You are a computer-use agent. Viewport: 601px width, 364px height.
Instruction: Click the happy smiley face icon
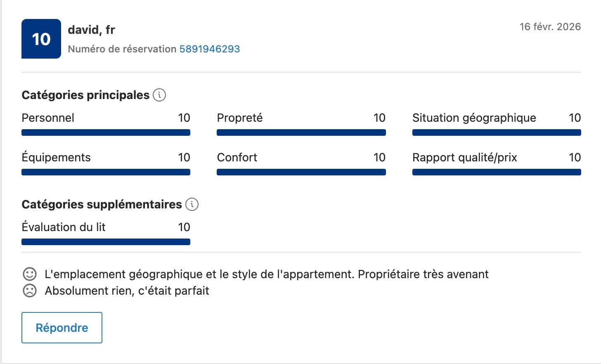[29, 274]
